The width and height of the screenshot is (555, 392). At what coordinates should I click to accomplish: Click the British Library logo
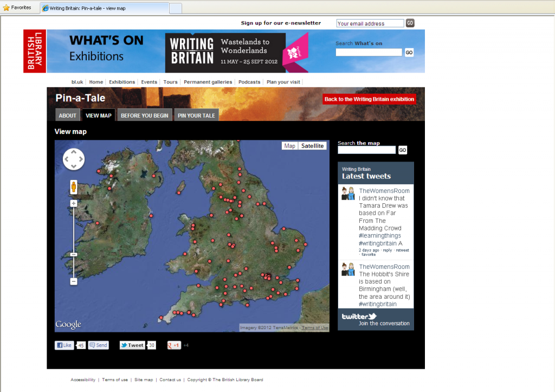[35, 51]
